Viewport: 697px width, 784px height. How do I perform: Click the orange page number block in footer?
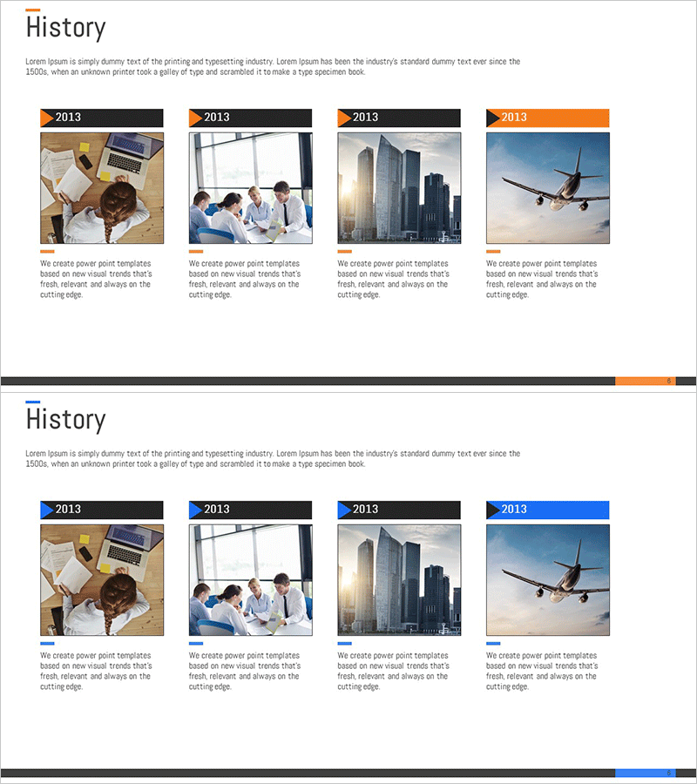pyautogui.click(x=645, y=381)
